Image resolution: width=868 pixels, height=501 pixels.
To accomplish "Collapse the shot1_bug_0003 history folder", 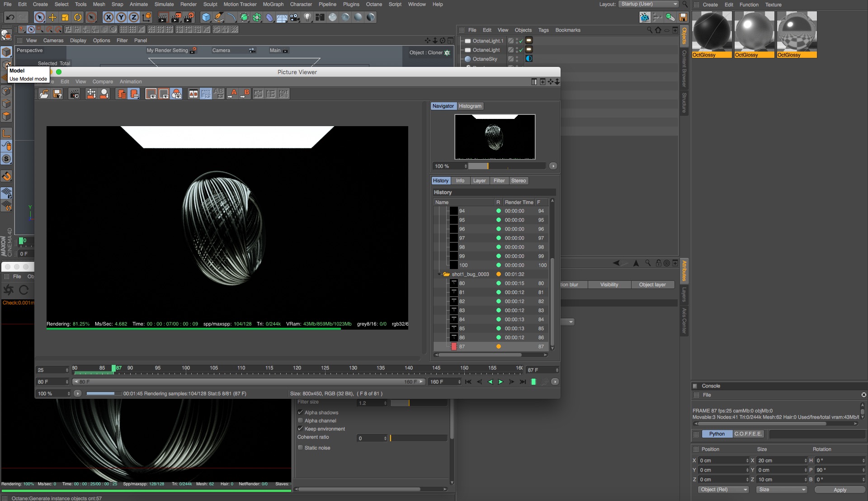I will point(439,274).
